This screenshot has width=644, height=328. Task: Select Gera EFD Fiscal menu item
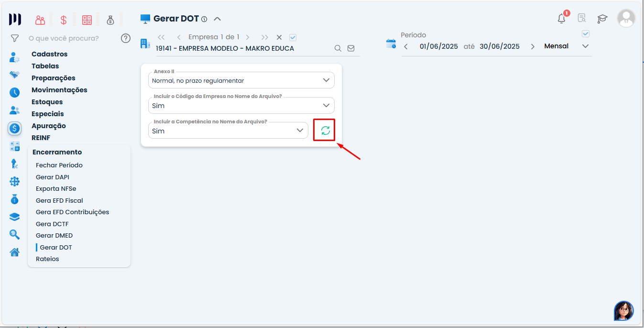pyautogui.click(x=59, y=200)
